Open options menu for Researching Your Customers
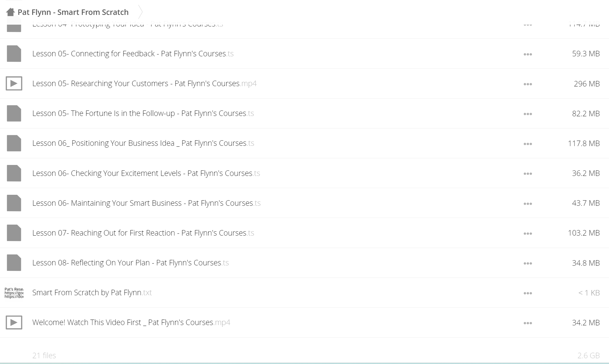609x364 pixels. (x=528, y=84)
